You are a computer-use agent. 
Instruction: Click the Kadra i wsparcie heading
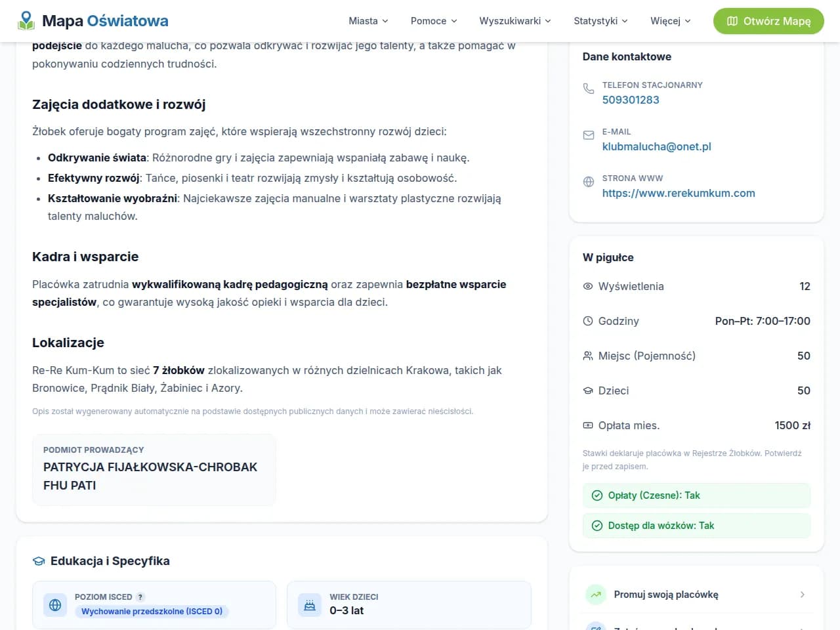pyautogui.click(x=85, y=257)
